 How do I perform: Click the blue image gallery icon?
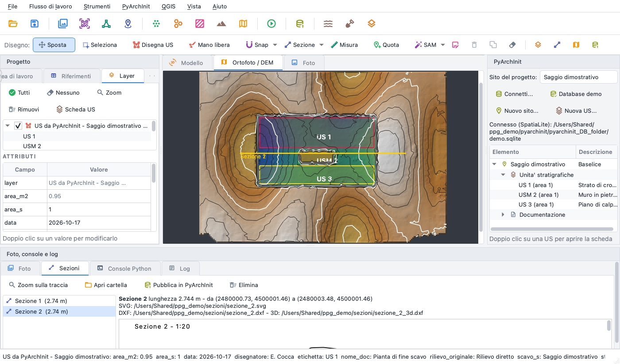click(63, 24)
